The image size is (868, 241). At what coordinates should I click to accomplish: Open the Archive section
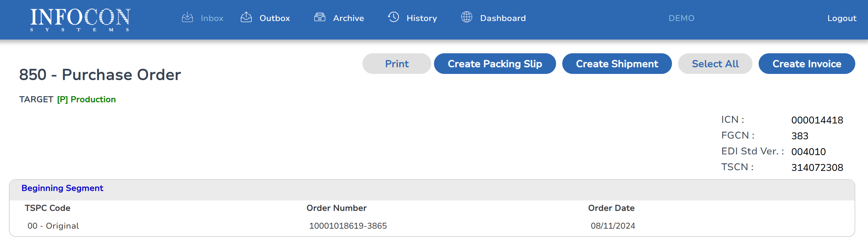(x=348, y=18)
